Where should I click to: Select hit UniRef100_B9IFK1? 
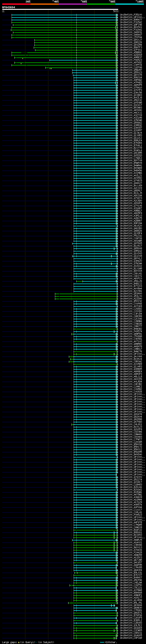[131, 27]
